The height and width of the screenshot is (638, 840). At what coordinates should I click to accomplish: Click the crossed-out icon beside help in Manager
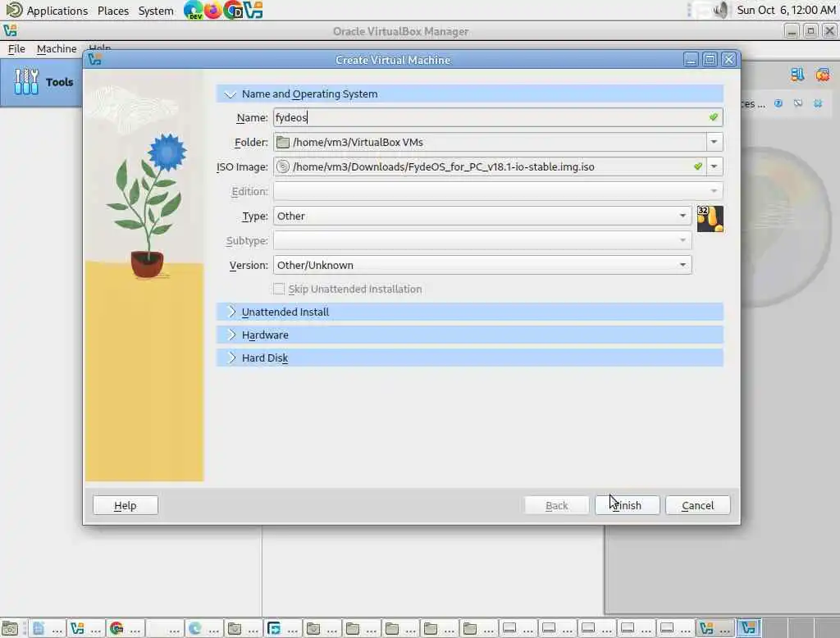pyautogui.click(x=798, y=103)
